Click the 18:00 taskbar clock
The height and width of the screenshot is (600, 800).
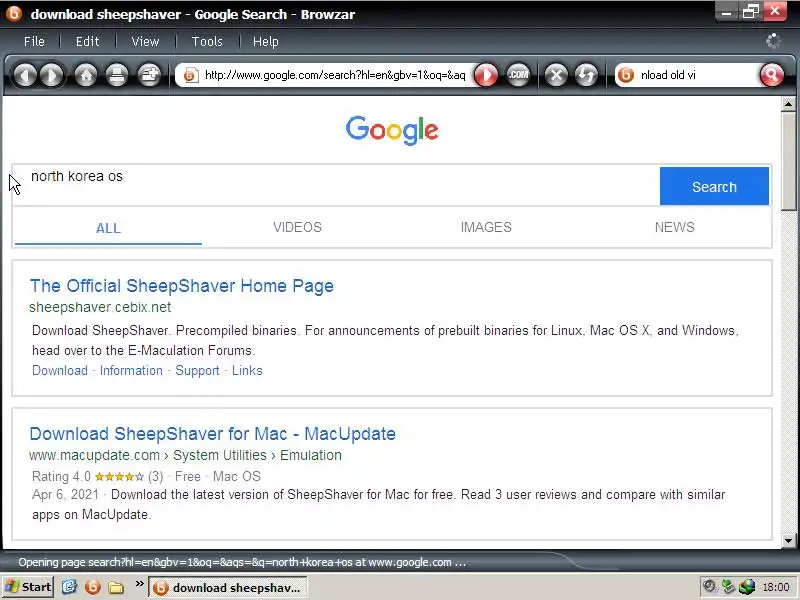click(776, 587)
